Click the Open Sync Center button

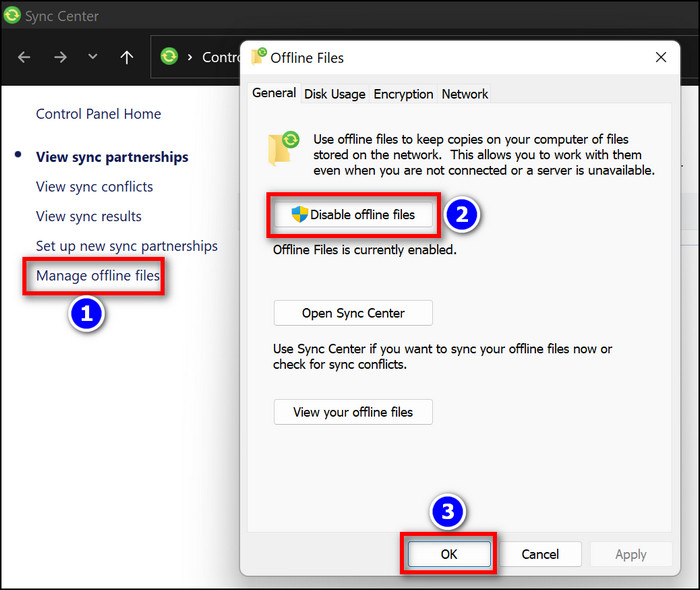click(x=353, y=313)
